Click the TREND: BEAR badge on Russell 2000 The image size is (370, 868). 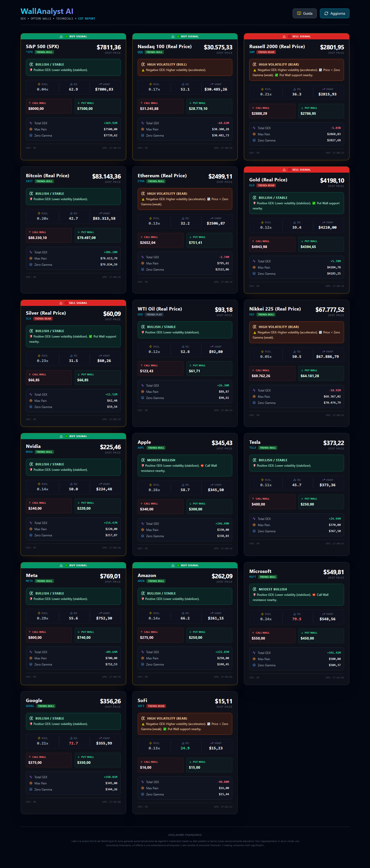pos(266,52)
